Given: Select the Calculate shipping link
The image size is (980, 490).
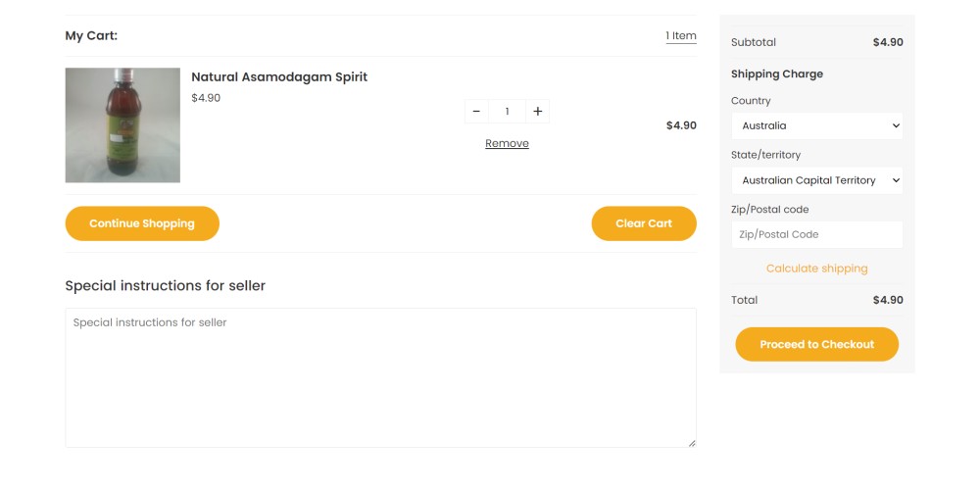Looking at the screenshot, I should click(x=816, y=269).
